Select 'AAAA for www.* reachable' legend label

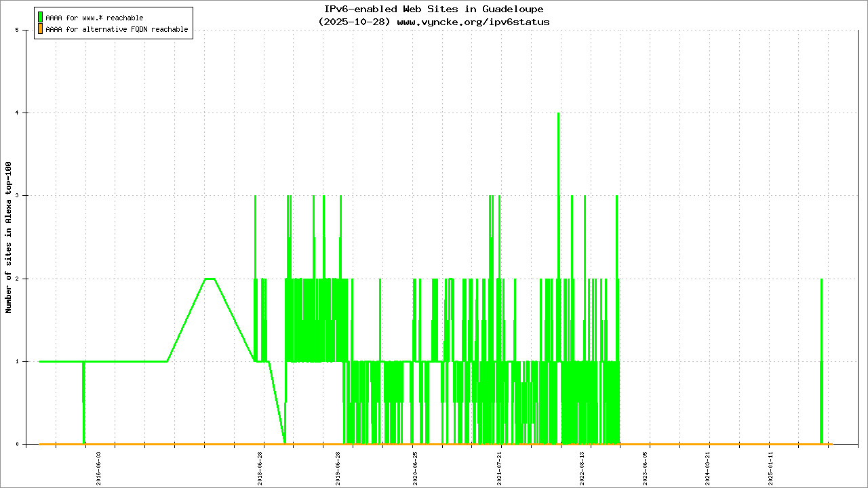94,18
